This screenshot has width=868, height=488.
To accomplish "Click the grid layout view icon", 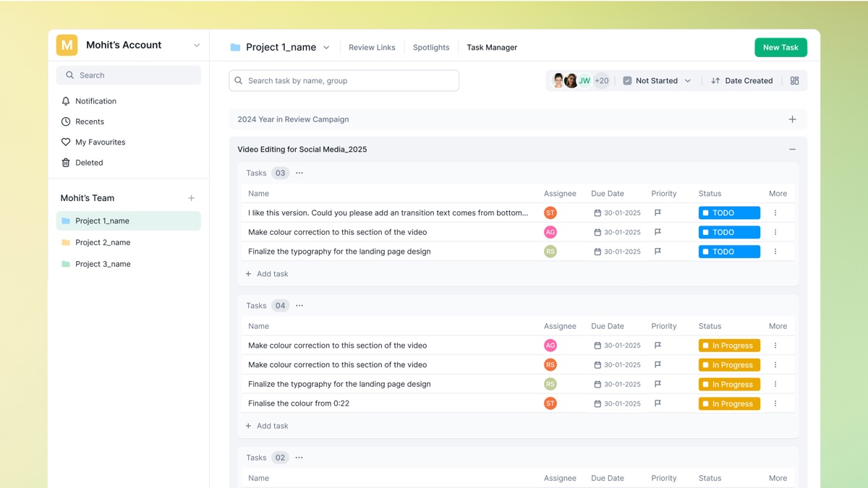I will point(794,81).
